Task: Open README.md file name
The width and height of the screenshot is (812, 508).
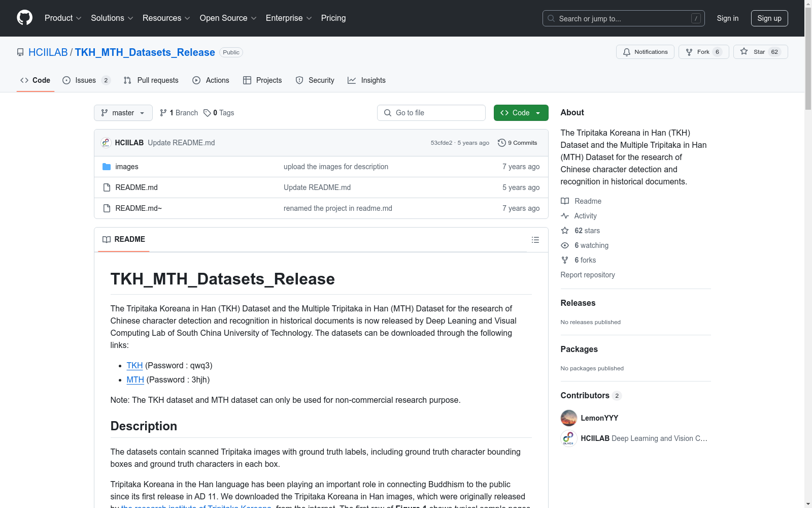Action: tap(137, 187)
